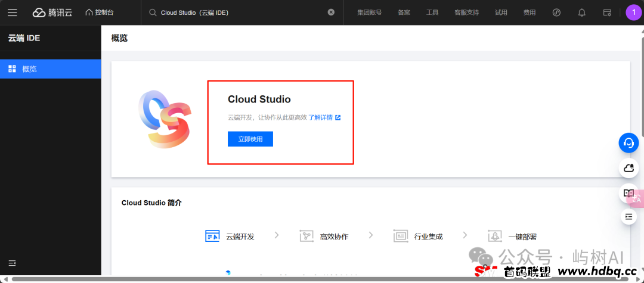Collapse the sidebar with bottom-left icon
This screenshot has width=644, height=283.
pyautogui.click(x=13, y=263)
